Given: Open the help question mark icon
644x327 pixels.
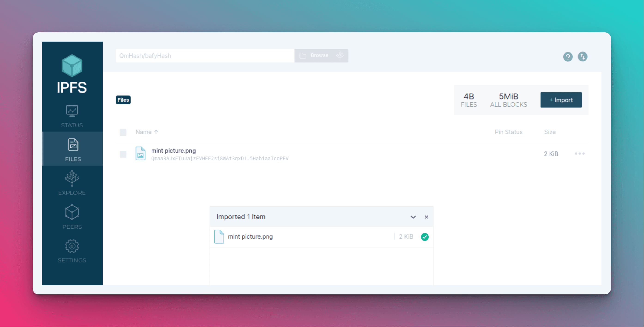Looking at the screenshot, I should tap(568, 57).
